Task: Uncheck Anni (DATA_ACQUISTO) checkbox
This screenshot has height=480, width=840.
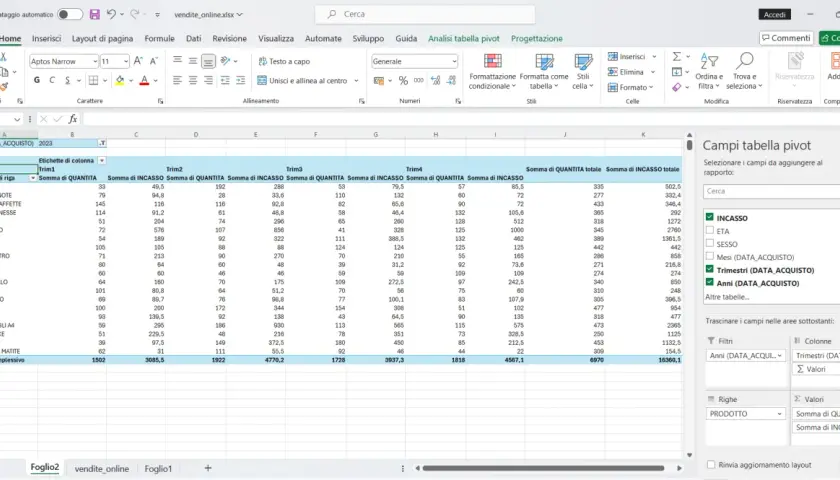Action: tap(710, 282)
